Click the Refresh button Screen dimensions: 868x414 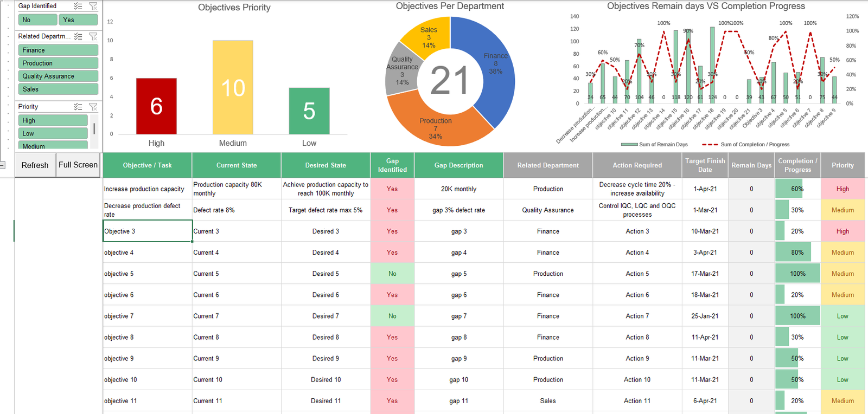[x=35, y=165]
